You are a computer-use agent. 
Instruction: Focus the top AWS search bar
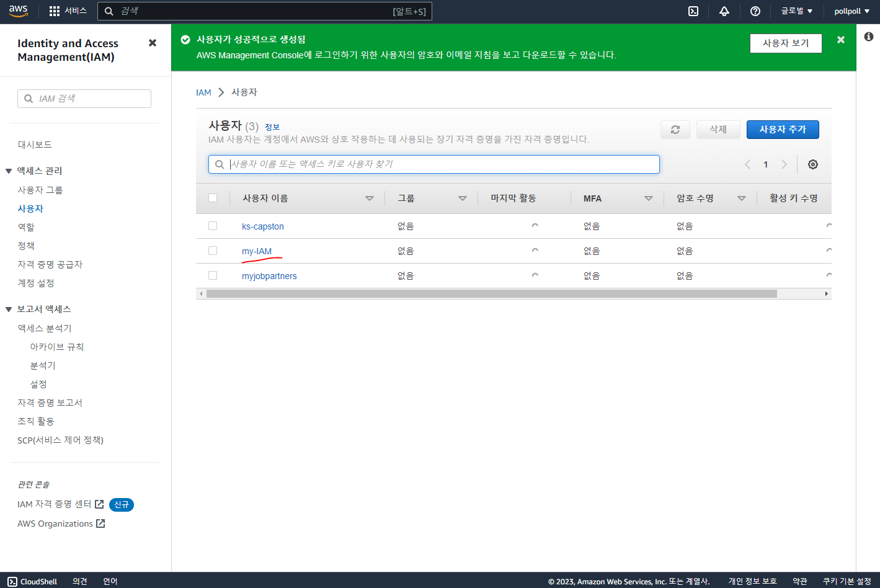coord(265,11)
